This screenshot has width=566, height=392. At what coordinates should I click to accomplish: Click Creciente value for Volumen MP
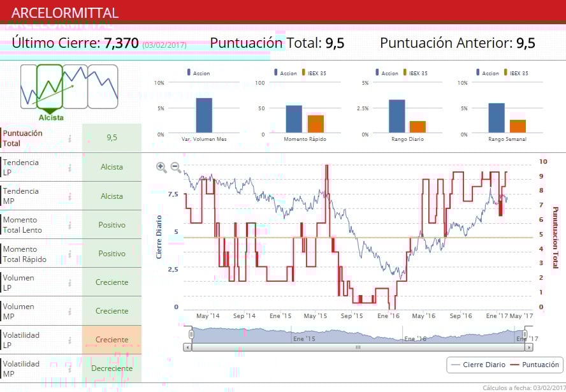coord(112,311)
